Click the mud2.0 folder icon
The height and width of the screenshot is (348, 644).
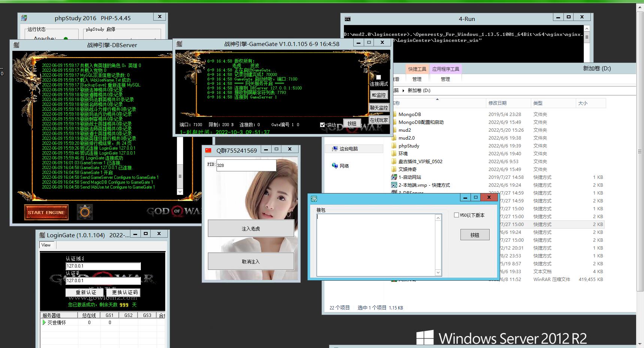[394, 138]
